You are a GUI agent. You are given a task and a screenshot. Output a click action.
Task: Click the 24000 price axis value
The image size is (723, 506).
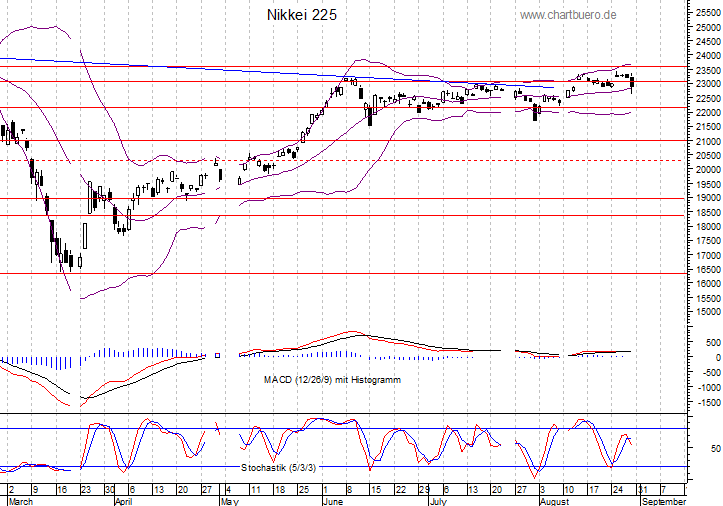click(x=708, y=56)
